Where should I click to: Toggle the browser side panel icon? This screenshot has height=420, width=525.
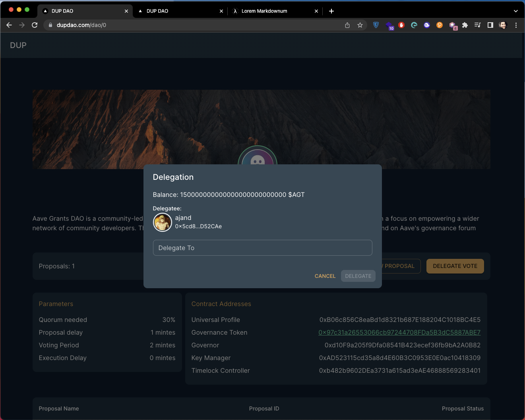pos(490,25)
